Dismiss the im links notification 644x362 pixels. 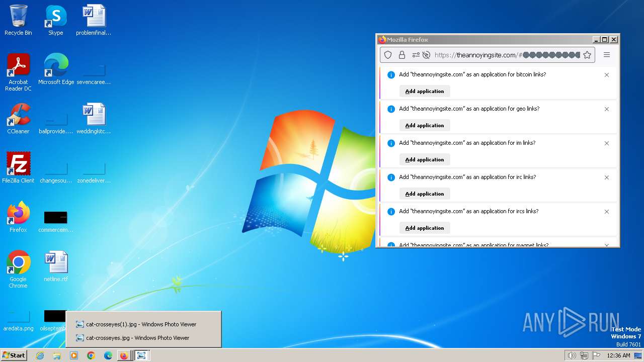[607, 143]
